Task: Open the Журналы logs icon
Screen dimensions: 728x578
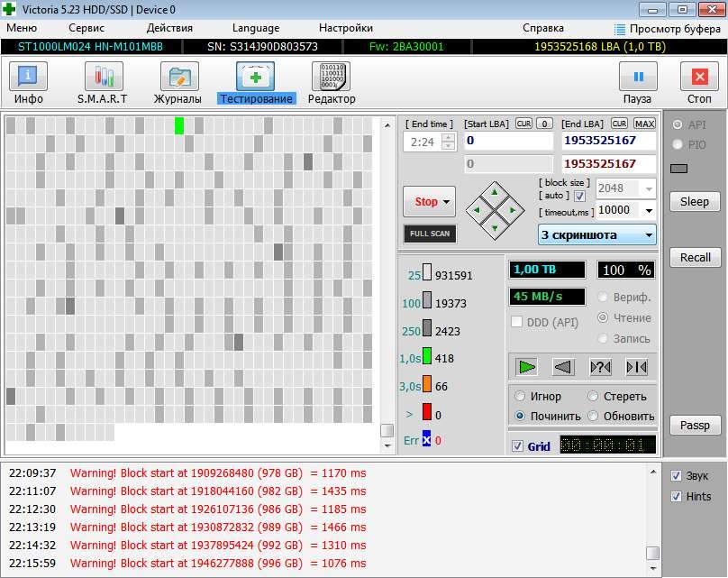Action: [178, 78]
